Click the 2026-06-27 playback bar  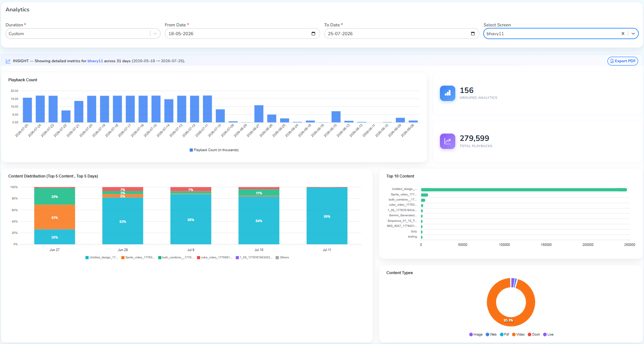click(x=259, y=114)
